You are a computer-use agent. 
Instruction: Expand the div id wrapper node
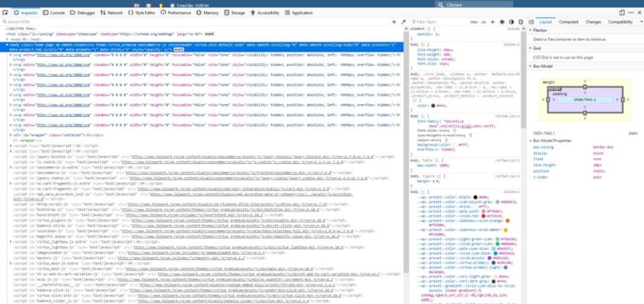(x=11, y=135)
